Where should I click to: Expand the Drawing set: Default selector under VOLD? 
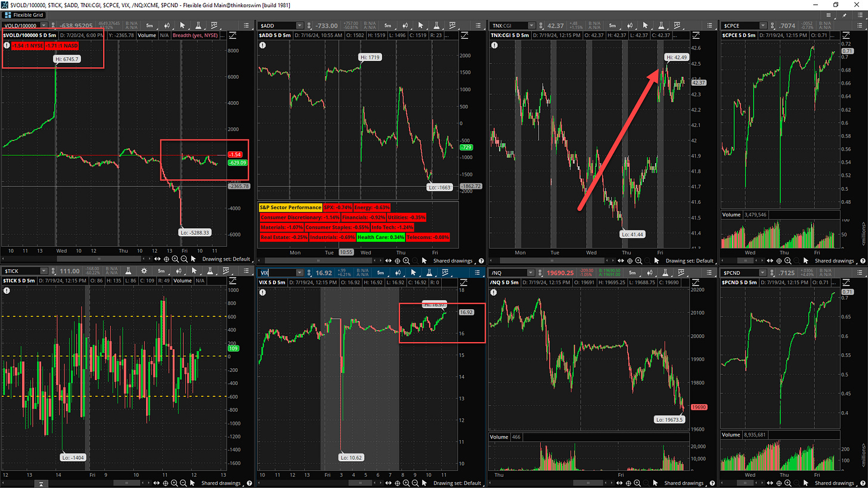pyautogui.click(x=225, y=259)
